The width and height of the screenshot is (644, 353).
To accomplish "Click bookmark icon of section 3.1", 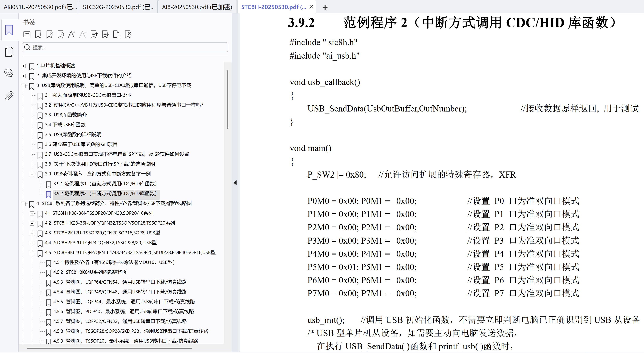I will 40,96.
